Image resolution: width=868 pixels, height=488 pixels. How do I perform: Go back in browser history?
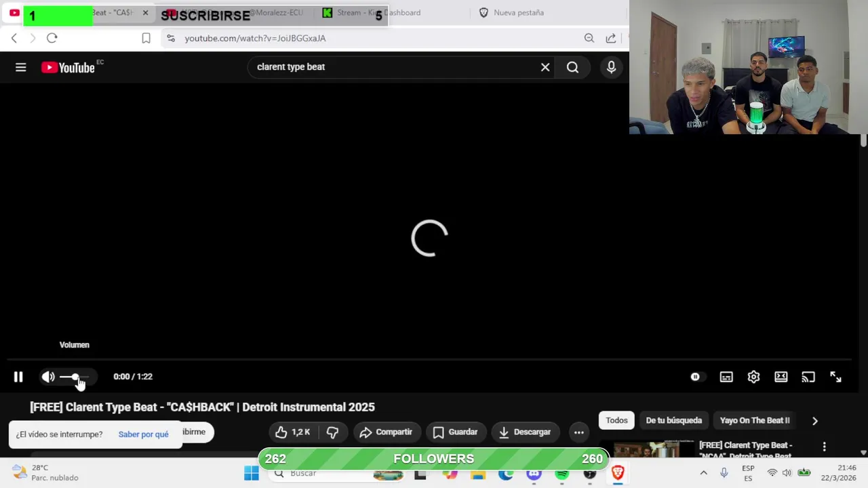pos(14,39)
